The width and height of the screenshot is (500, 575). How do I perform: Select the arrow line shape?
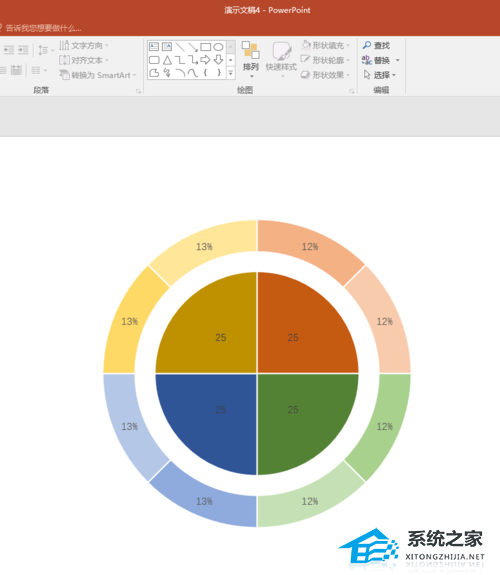pyautogui.click(x=193, y=47)
